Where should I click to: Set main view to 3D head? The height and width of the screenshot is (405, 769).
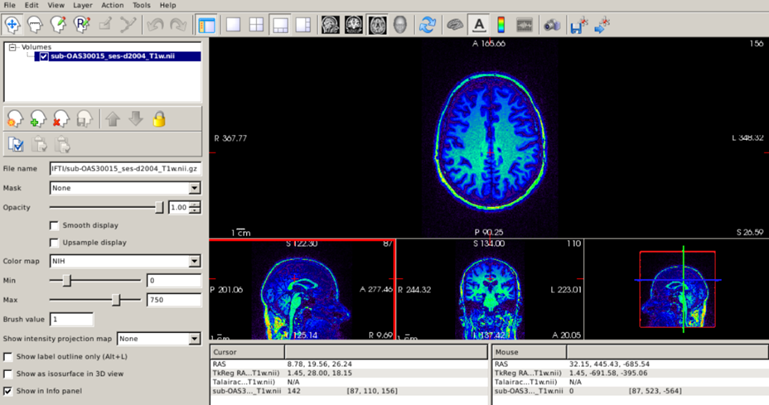[x=400, y=25]
